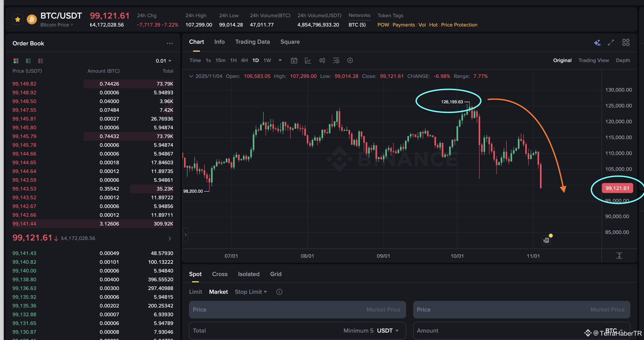This screenshot has height=340, width=644.
Task: Select the 1H chart interval
Action: coord(233,60)
